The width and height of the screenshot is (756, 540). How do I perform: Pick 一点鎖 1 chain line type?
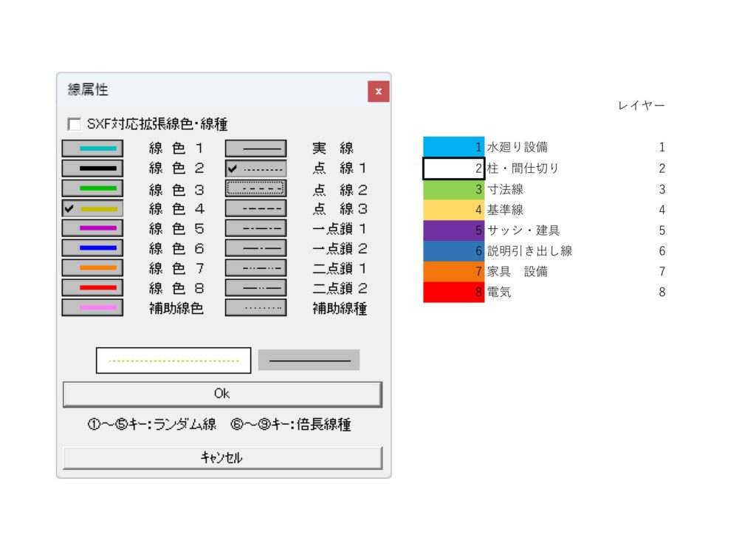tap(255, 228)
